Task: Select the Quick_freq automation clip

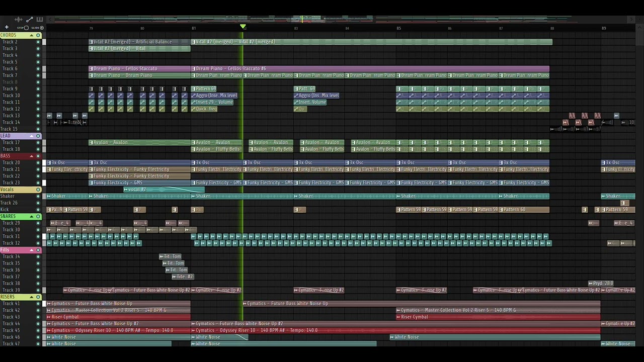Action: [x=204, y=109]
